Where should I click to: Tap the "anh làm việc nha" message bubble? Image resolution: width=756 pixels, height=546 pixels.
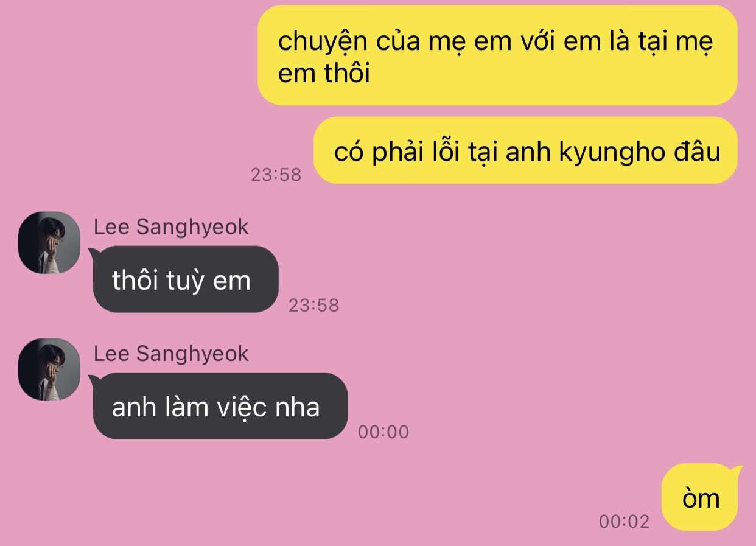tap(220, 406)
